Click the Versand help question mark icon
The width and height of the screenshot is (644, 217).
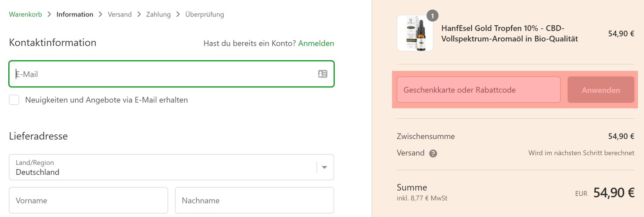[x=433, y=154]
